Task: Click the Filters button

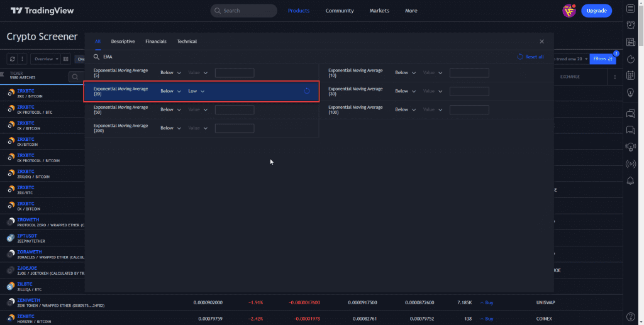Action: coord(603,59)
